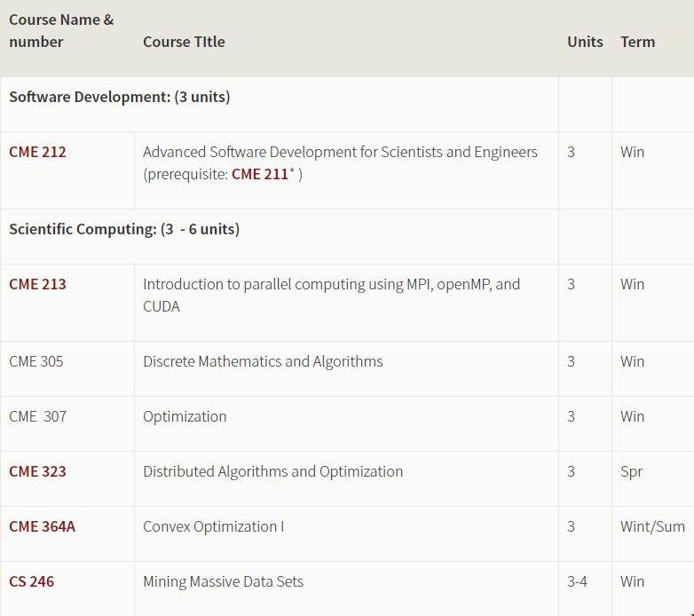Click the CME 213 course link
Image resolution: width=694 pixels, height=616 pixels.
[37, 284]
